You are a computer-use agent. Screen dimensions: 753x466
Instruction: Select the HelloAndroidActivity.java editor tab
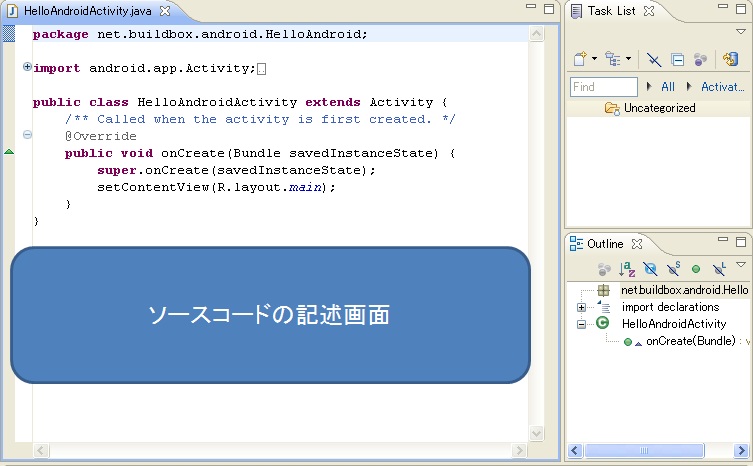click(x=87, y=11)
